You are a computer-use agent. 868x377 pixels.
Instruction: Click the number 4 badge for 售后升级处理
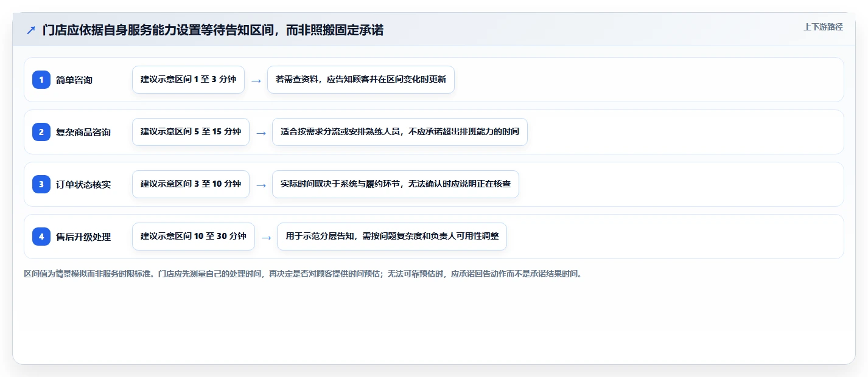pyautogui.click(x=41, y=237)
